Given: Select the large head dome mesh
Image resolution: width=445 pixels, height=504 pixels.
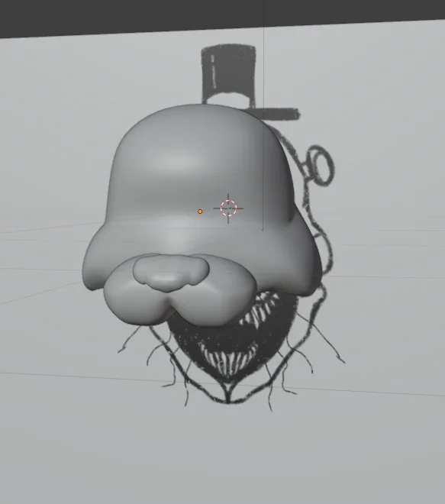Looking at the screenshot, I should click(x=202, y=180).
